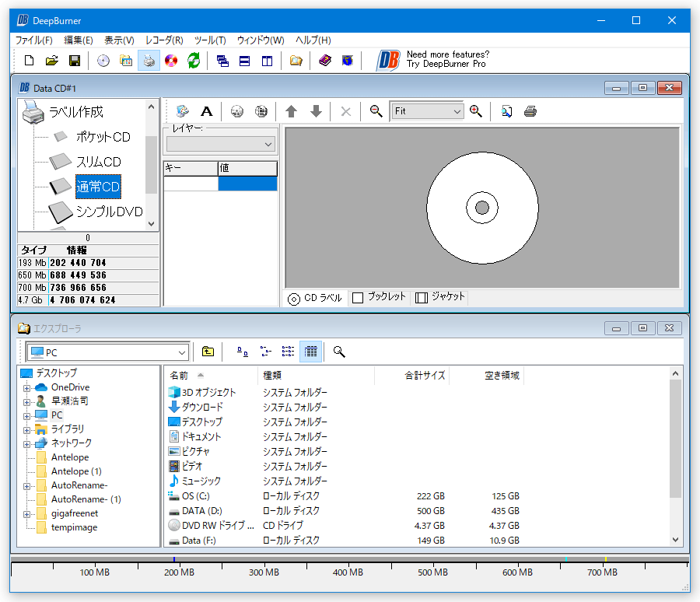The width and height of the screenshot is (700, 602).
Task: Toggle explorer details view button
Action: [310, 352]
